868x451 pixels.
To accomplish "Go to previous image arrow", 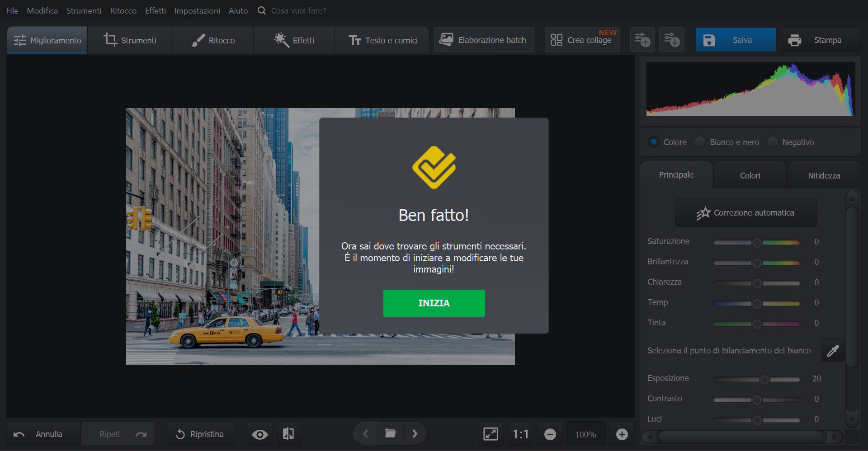I will click(x=365, y=434).
